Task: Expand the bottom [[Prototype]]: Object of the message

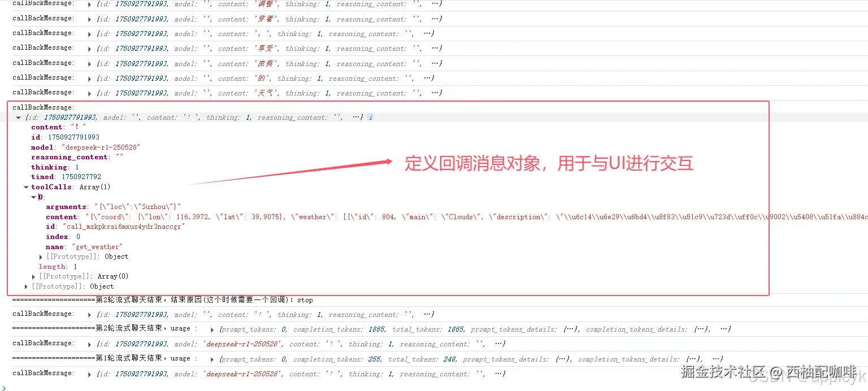Action: point(25,286)
